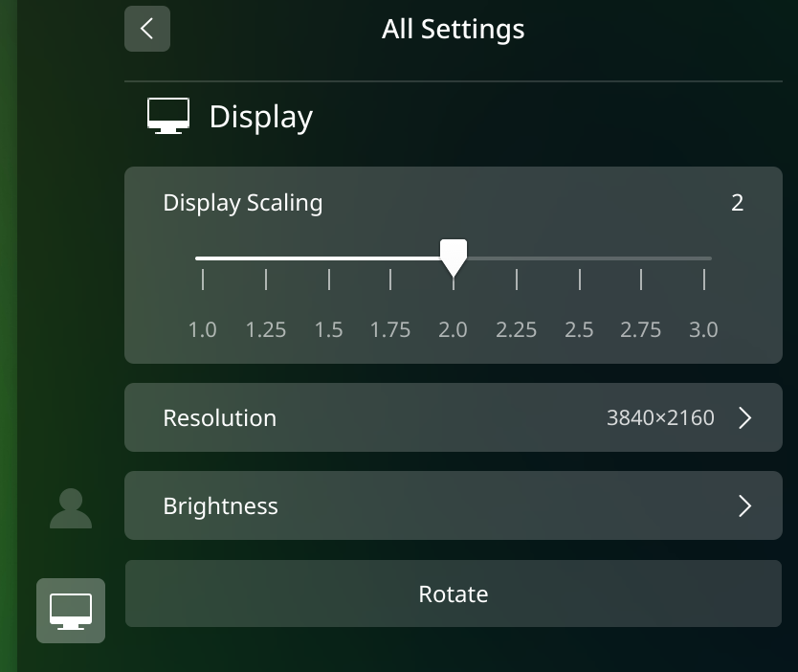
Task: Click the All Settings title
Action: (x=453, y=29)
